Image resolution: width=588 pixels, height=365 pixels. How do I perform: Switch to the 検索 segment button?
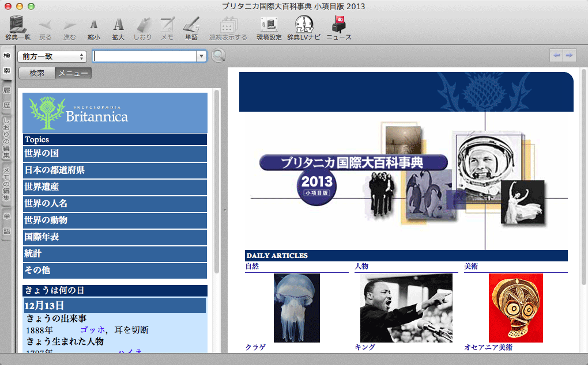(37, 73)
